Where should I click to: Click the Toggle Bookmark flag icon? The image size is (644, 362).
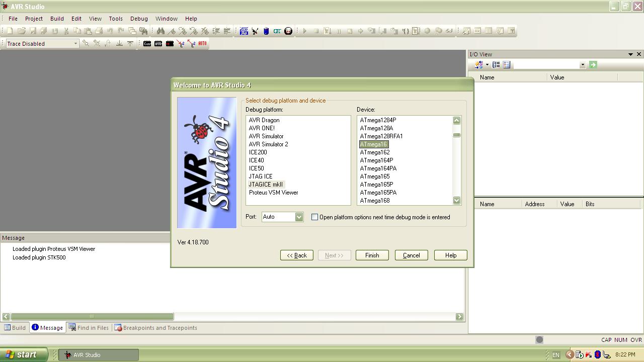tap(172, 31)
